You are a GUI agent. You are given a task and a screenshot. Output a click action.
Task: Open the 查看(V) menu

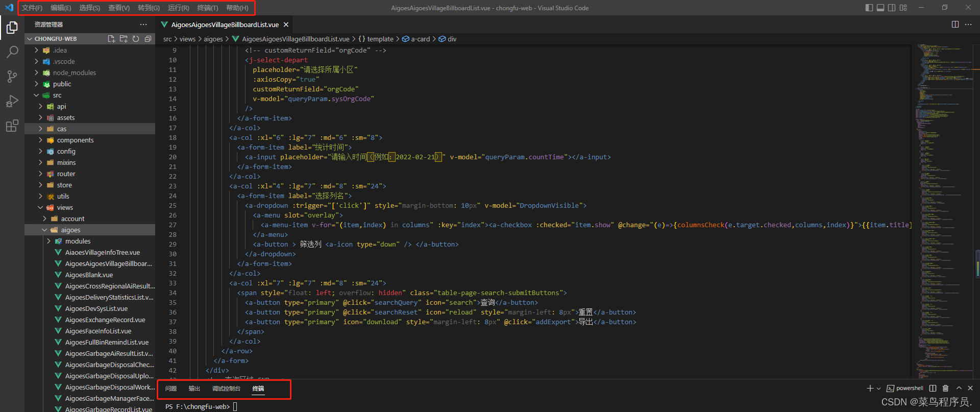[119, 8]
